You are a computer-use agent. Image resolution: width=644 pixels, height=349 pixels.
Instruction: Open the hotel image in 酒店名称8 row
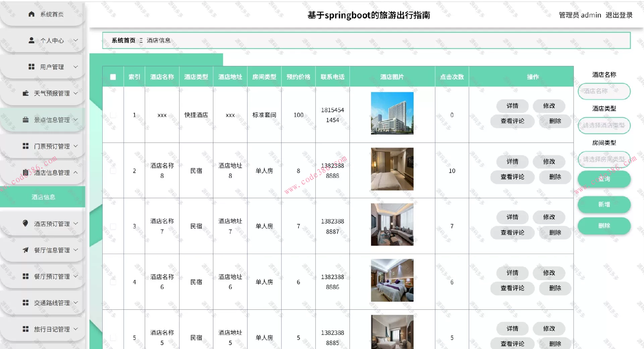point(392,169)
